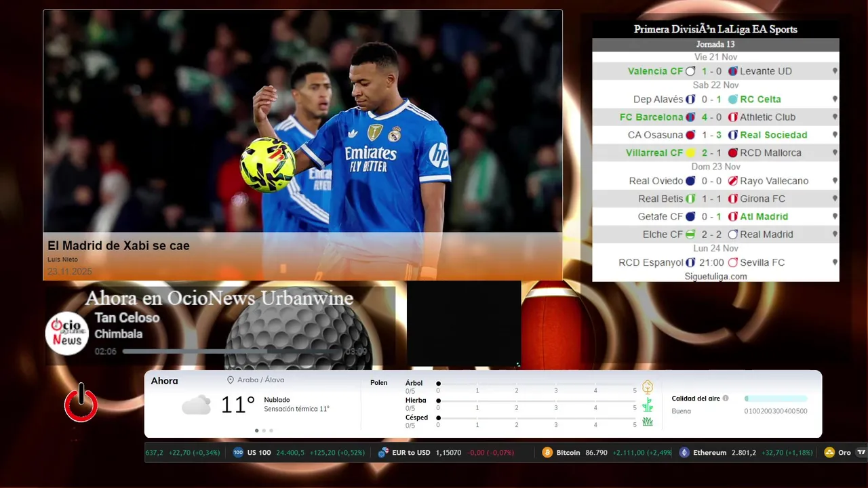This screenshot has height=488, width=868.
Task: Click the air quality info icon
Action: (x=726, y=399)
